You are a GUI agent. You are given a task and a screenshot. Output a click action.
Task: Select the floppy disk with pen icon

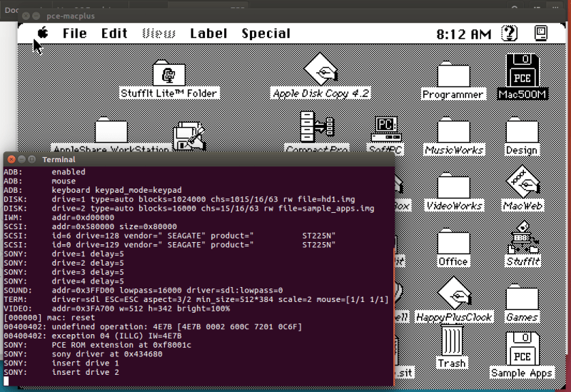point(189,136)
